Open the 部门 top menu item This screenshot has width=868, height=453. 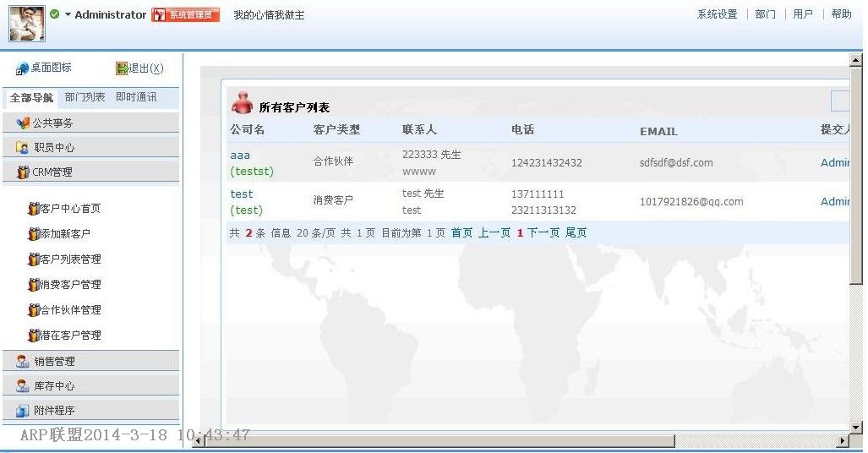[765, 14]
